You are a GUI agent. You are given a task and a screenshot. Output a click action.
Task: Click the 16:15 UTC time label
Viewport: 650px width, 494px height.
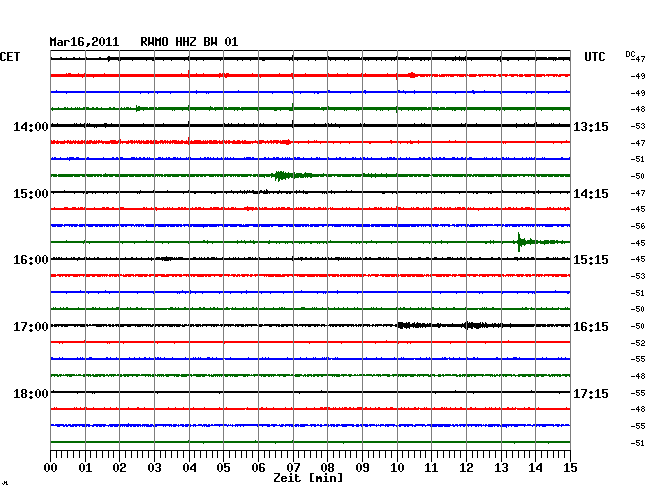(x=591, y=327)
